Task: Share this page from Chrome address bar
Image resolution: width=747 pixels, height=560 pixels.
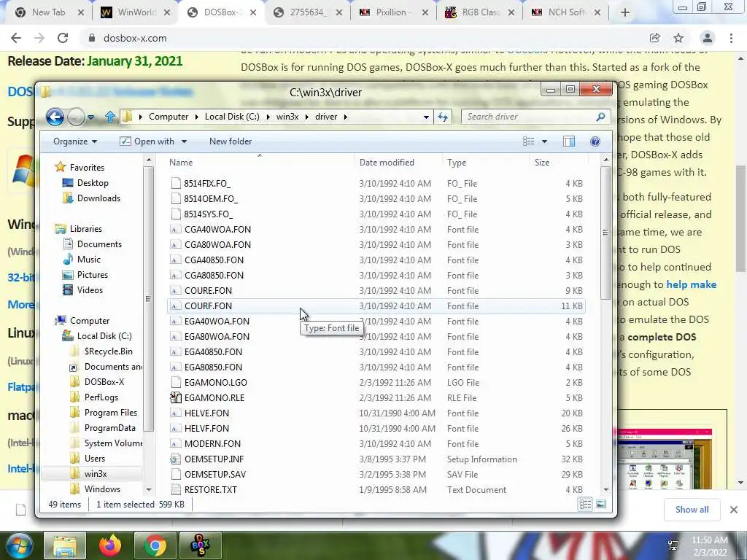Action: (654, 38)
